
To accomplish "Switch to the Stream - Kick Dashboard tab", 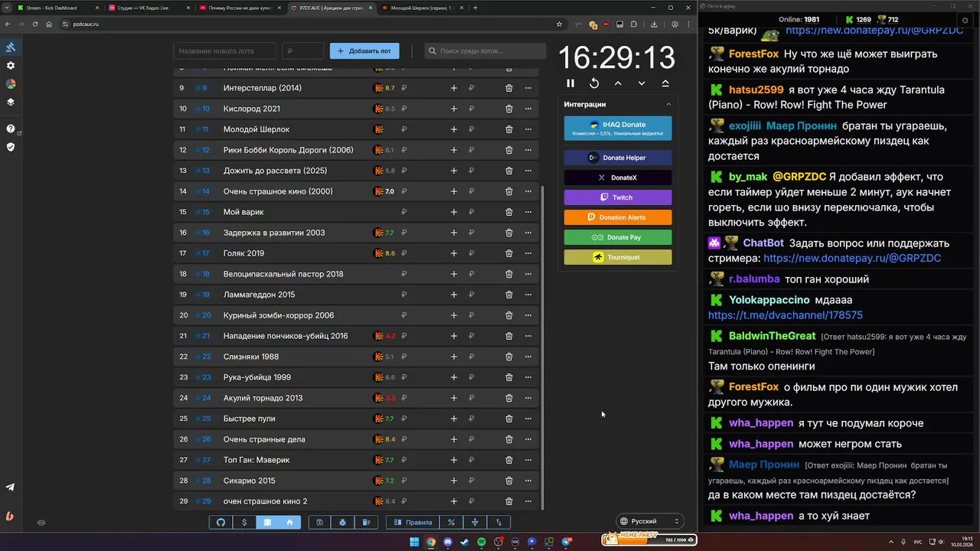I will (x=58, y=8).
